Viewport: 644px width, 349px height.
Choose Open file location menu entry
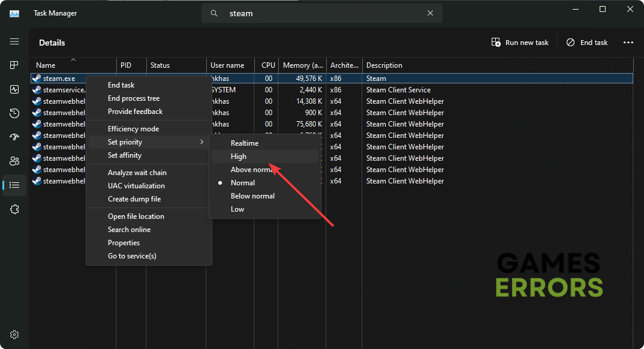(x=136, y=216)
